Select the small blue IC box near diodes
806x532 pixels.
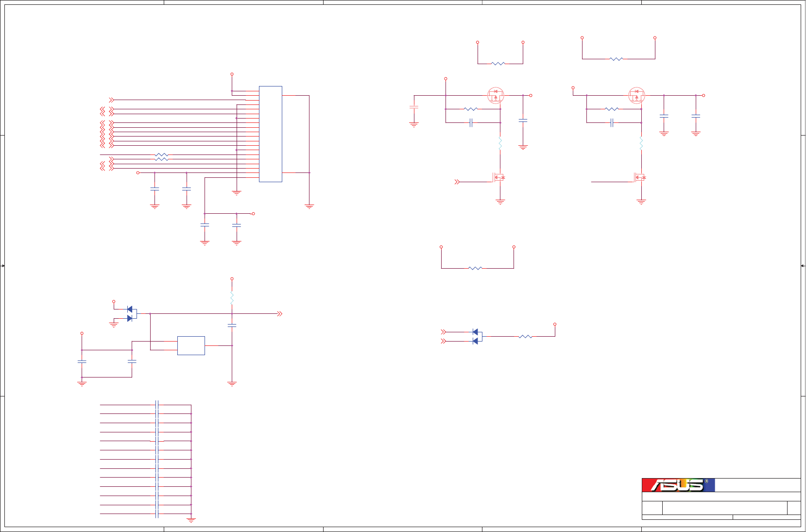click(x=191, y=345)
